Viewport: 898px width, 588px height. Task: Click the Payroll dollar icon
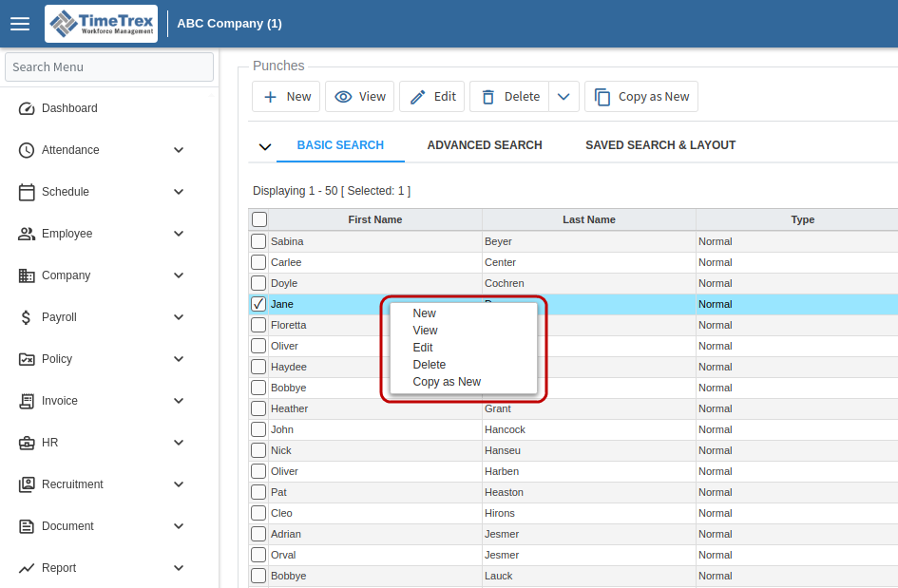pos(27,317)
